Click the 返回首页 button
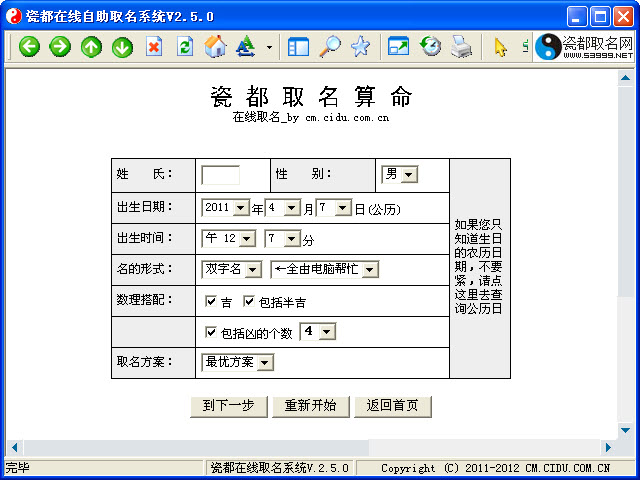Screen dimensions: 640x480 tap(392, 406)
